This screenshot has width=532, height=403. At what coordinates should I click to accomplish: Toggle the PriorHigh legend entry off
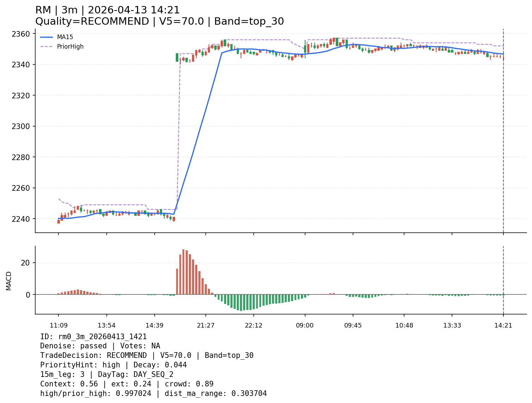[70, 46]
